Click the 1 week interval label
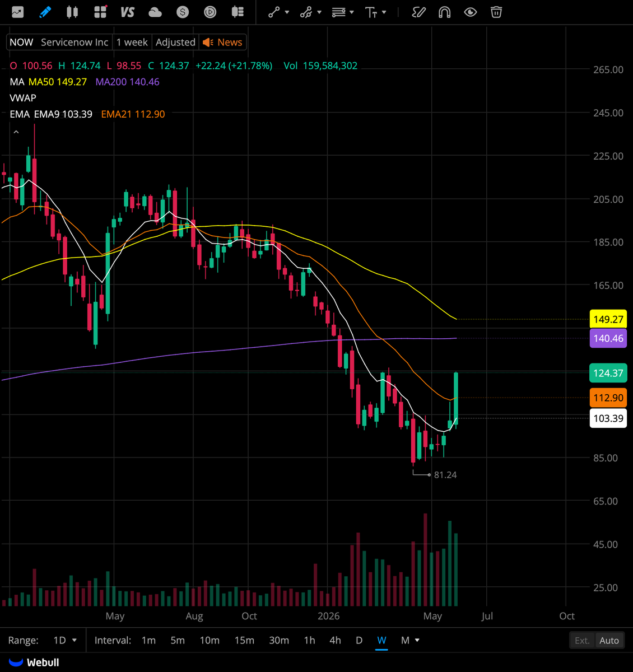Viewport: 633px width, 672px height. click(132, 43)
